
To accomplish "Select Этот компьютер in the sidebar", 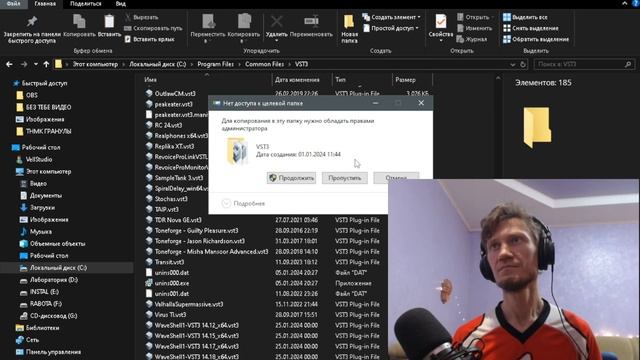I will pos(48,171).
